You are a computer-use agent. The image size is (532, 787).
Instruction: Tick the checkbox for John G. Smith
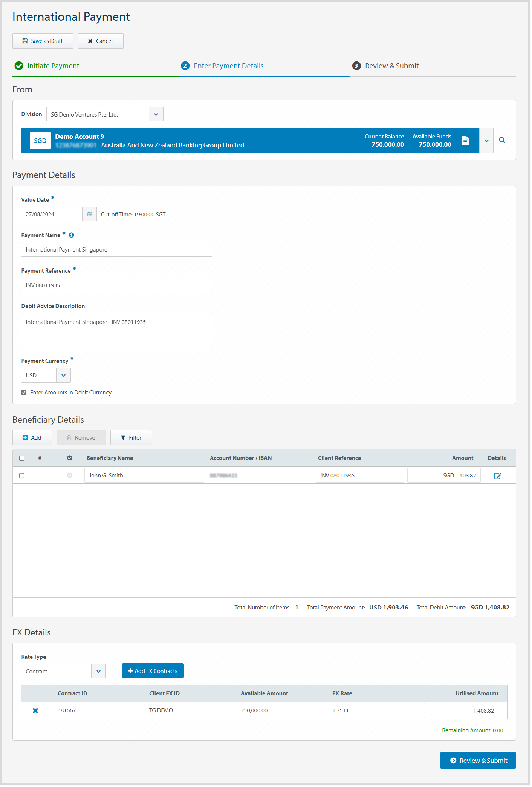coord(22,476)
